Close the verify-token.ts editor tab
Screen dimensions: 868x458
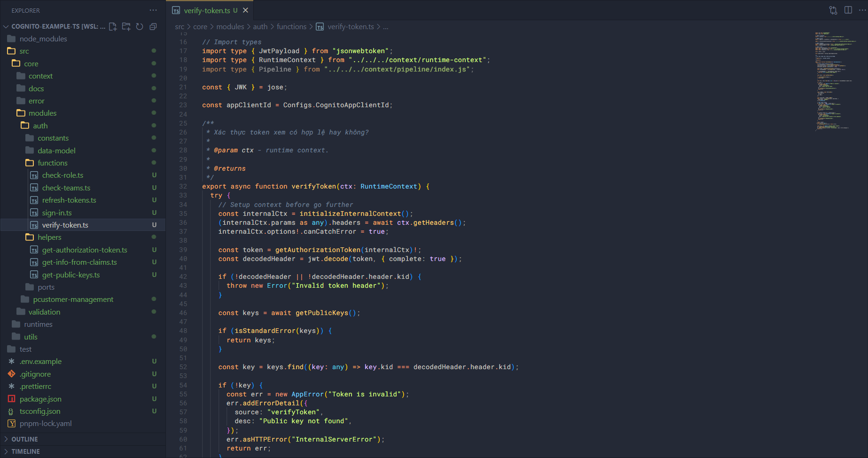click(245, 10)
